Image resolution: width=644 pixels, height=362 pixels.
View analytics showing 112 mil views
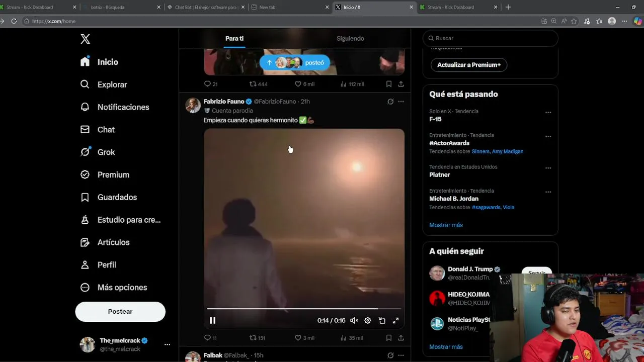click(352, 84)
